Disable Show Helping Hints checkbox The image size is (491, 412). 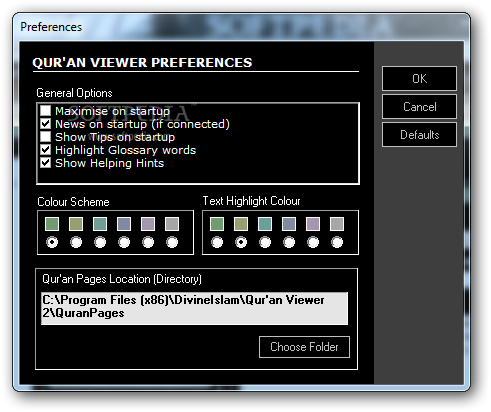tap(45, 163)
